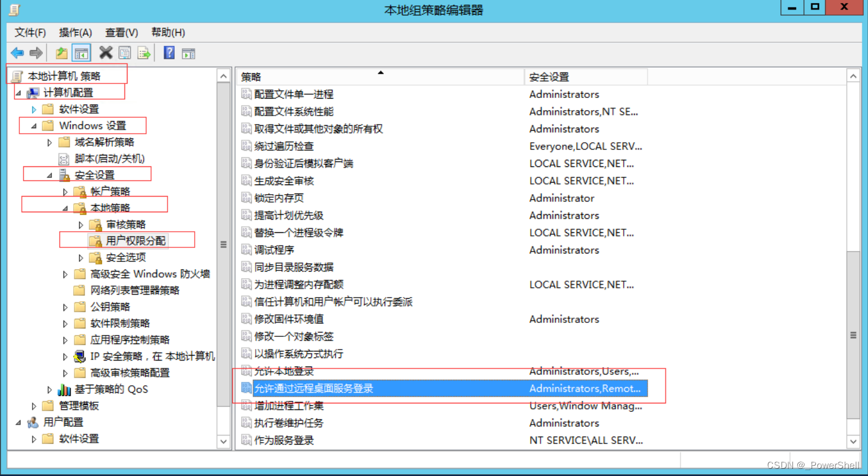Click the title bar app icon
868x476 pixels.
(15, 10)
